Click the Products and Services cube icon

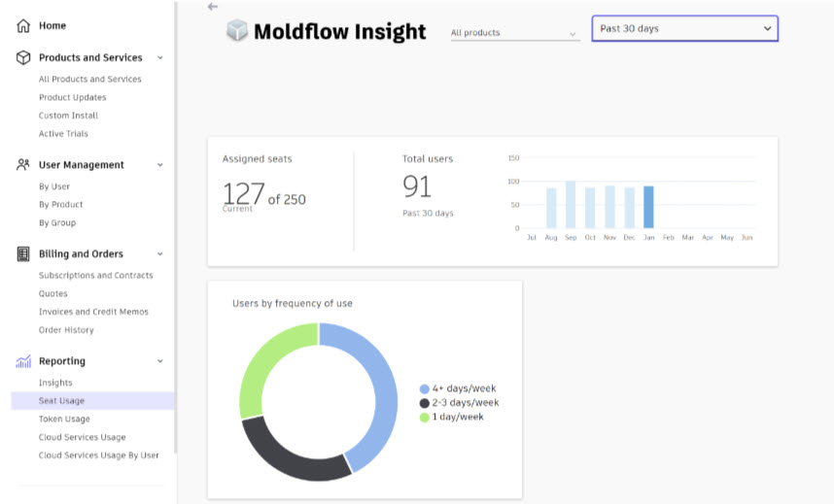tap(23, 57)
